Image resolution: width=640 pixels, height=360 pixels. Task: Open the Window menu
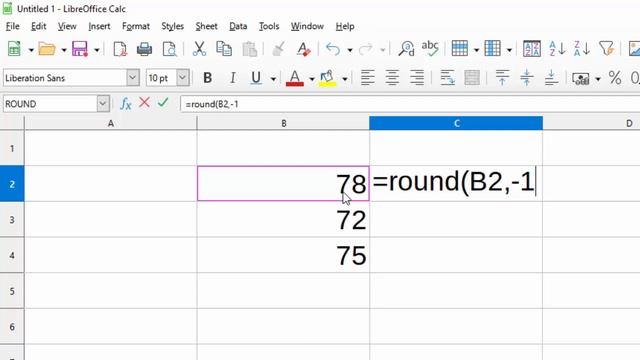[307, 26]
